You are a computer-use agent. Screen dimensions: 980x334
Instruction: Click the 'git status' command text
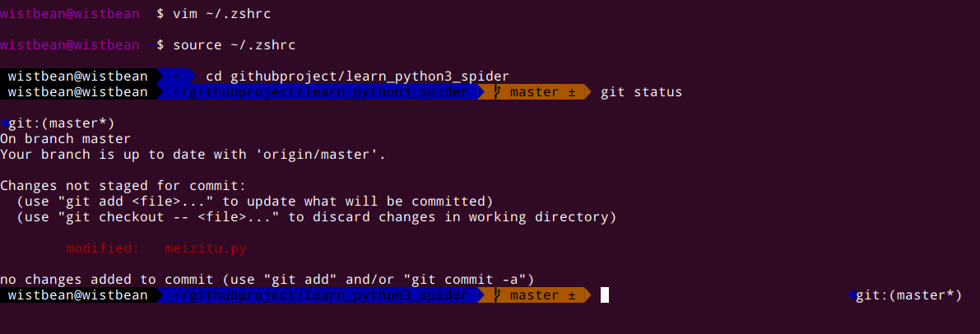(x=641, y=92)
